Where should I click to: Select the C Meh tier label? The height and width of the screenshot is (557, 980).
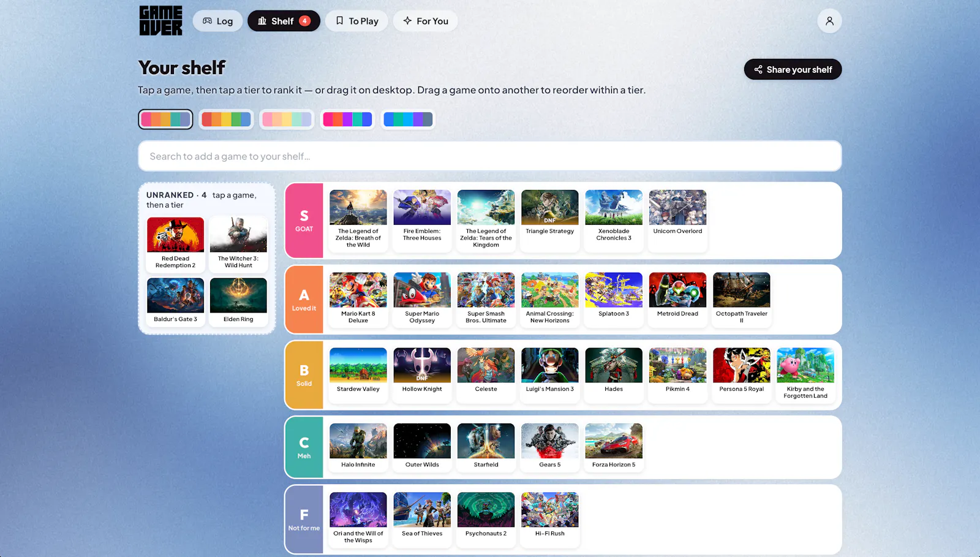coord(304,447)
